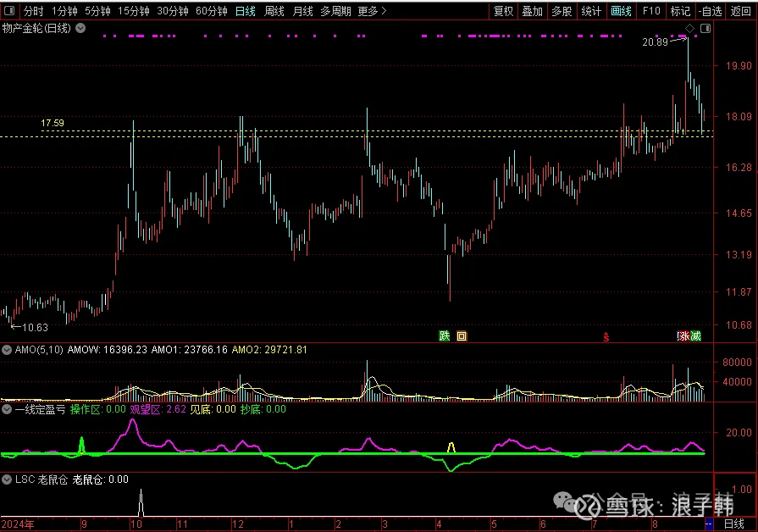Select the 60分钟 period
The height and width of the screenshot is (532, 758).
pyautogui.click(x=212, y=11)
